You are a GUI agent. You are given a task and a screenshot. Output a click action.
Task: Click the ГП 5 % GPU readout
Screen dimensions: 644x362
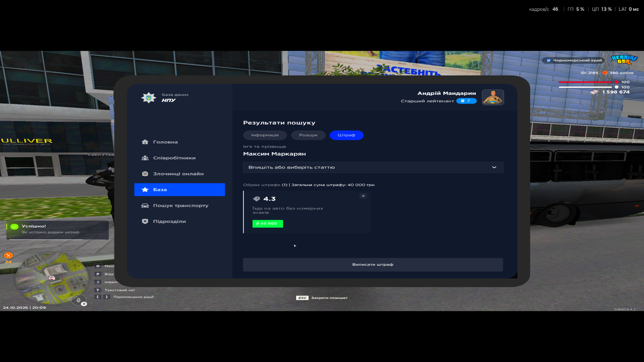coord(576,9)
